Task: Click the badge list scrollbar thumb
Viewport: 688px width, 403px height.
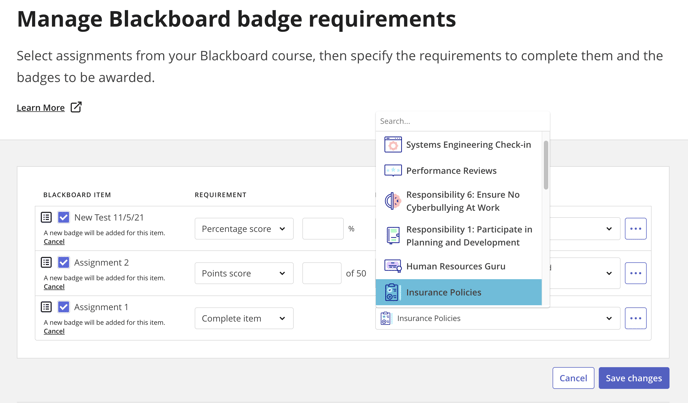Action: (x=546, y=165)
